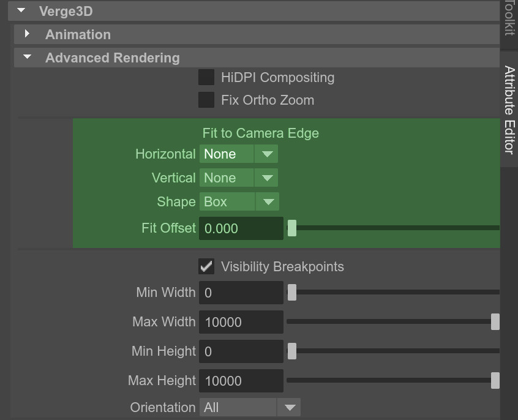Click the Fit to Camera Edge heading
The width and height of the screenshot is (518, 420).
pyautogui.click(x=261, y=133)
